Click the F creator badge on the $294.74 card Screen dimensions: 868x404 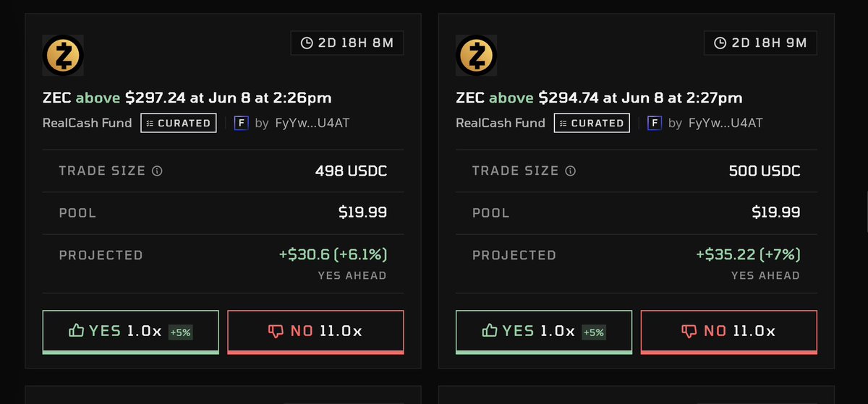point(655,123)
